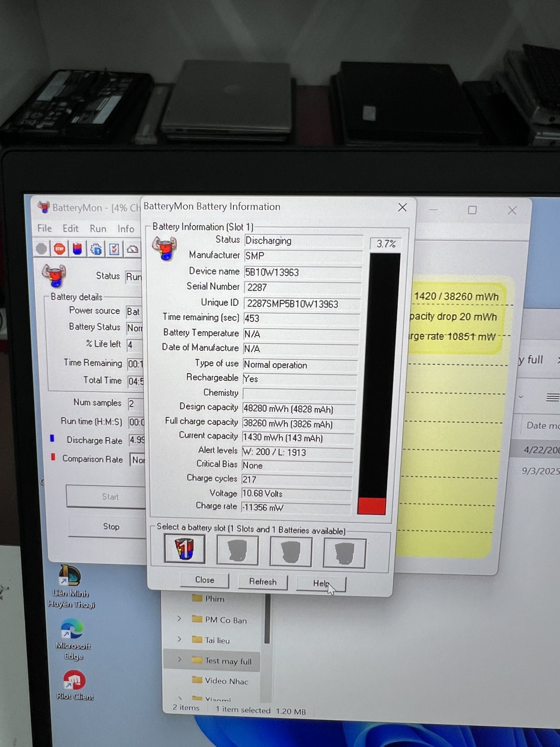Click the 3.7% percentage box
560x747 pixels.
click(x=385, y=244)
